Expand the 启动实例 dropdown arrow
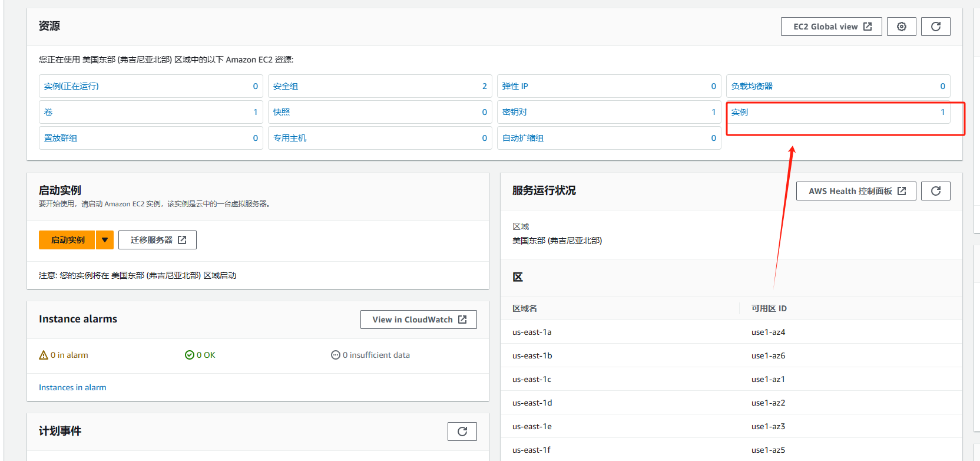This screenshot has width=980, height=461. coord(105,240)
